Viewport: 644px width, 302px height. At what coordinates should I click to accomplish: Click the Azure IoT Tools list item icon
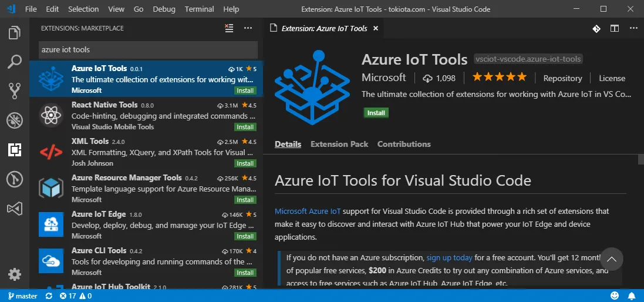click(x=51, y=79)
